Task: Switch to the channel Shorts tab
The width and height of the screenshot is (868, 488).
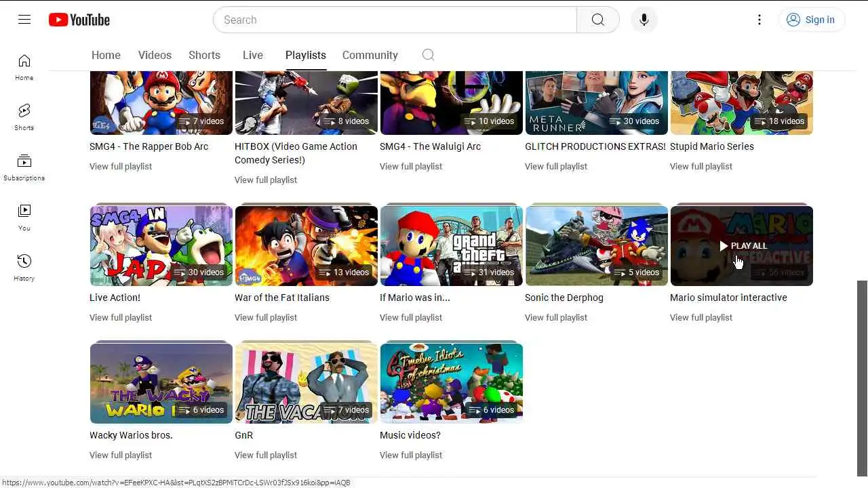Action: [x=204, y=55]
